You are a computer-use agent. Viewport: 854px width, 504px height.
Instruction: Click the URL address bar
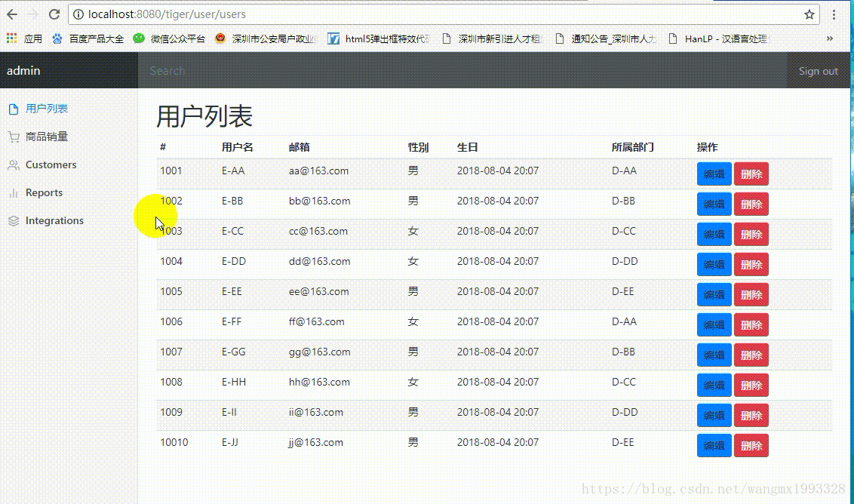point(444,14)
